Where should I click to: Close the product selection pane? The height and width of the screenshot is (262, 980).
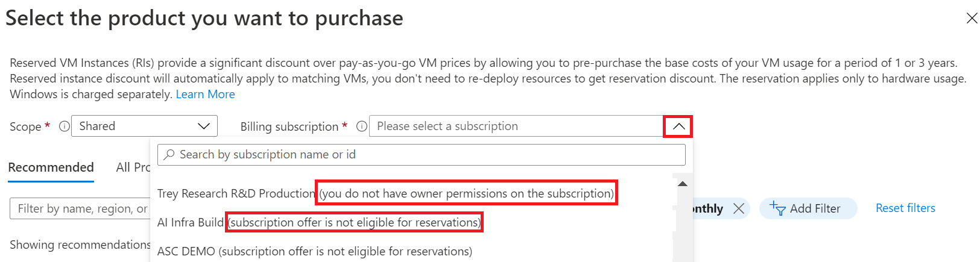(x=972, y=19)
